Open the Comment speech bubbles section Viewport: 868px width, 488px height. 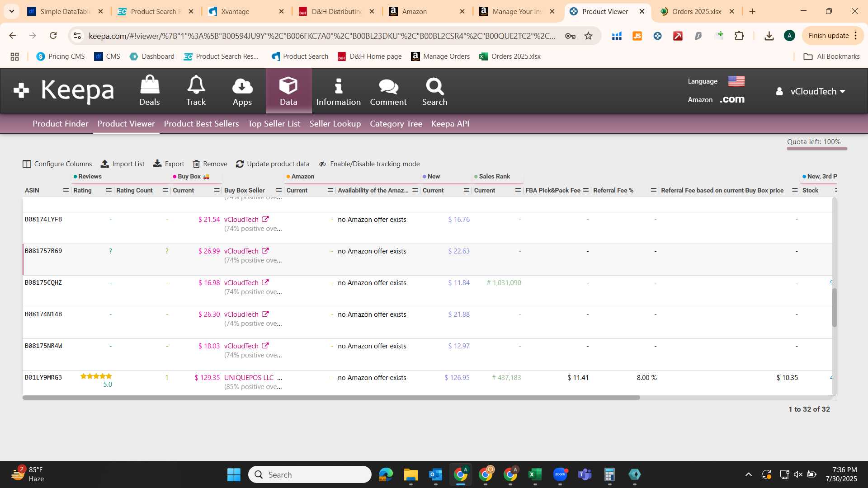388,91
